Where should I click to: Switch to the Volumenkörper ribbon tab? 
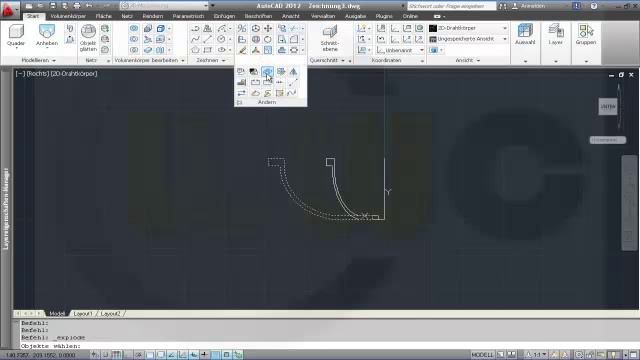pos(68,16)
